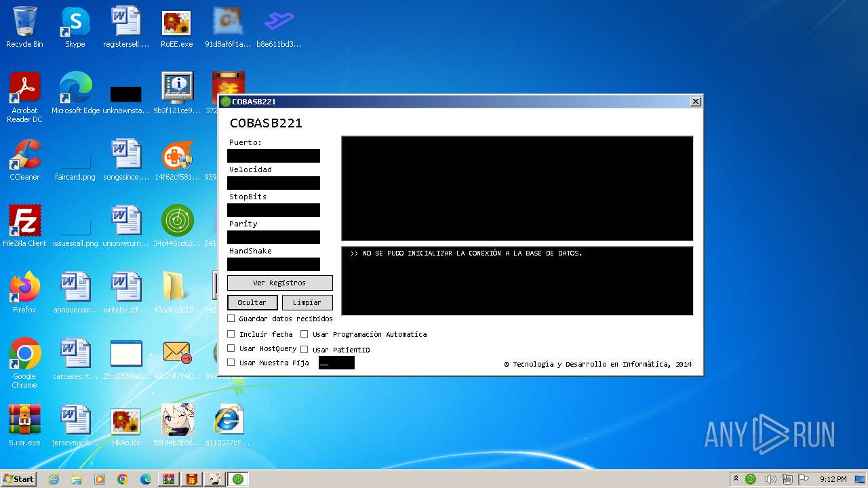
Task: Click the taskbar clock showing 9:12 PM
Action: [x=833, y=479]
